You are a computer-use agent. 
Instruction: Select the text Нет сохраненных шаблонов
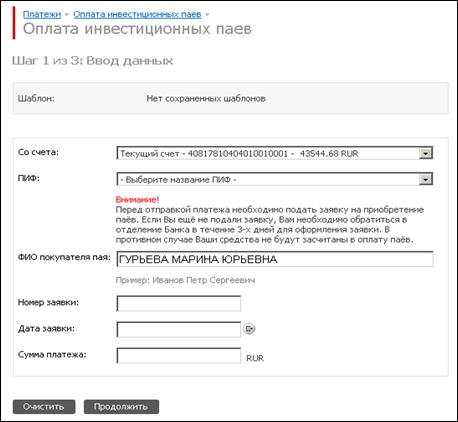tap(206, 99)
